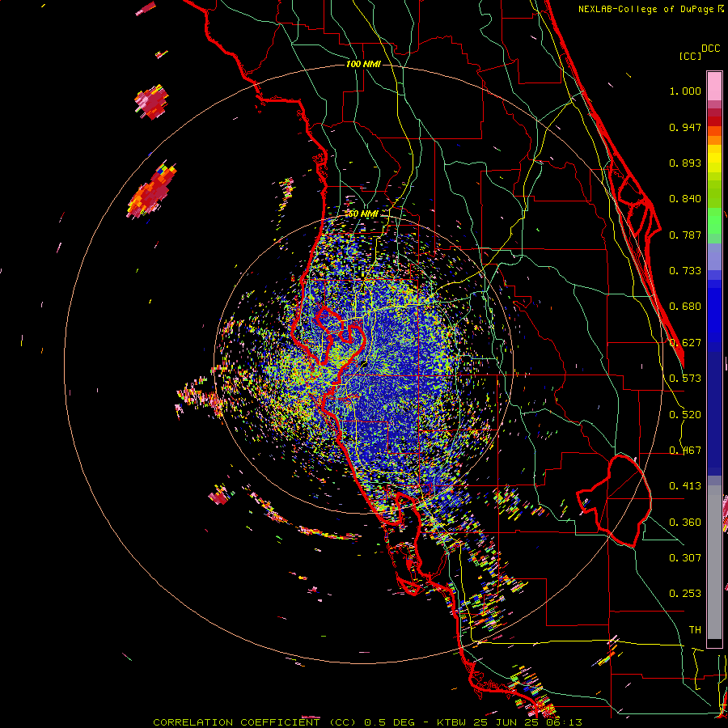The width and height of the screenshot is (728, 728).
Task: Click the 0.360 color scale value
Action: pos(685,523)
